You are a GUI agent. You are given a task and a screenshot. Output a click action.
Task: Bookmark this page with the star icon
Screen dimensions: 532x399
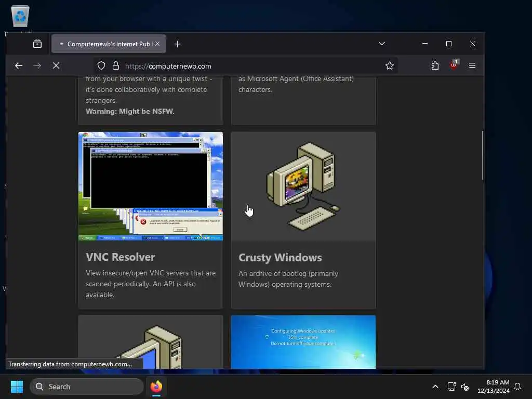(x=390, y=66)
